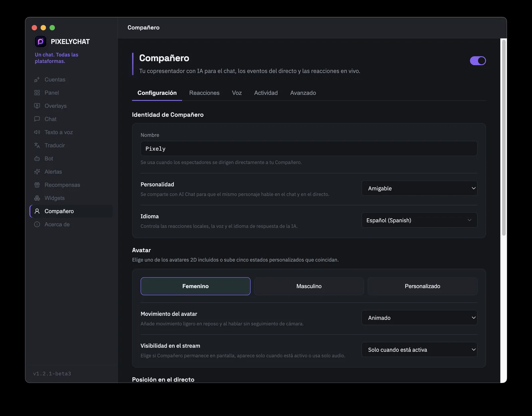Viewport: 532px width, 416px height.
Task: Go to Overlays in the sidebar
Action: 71,106
